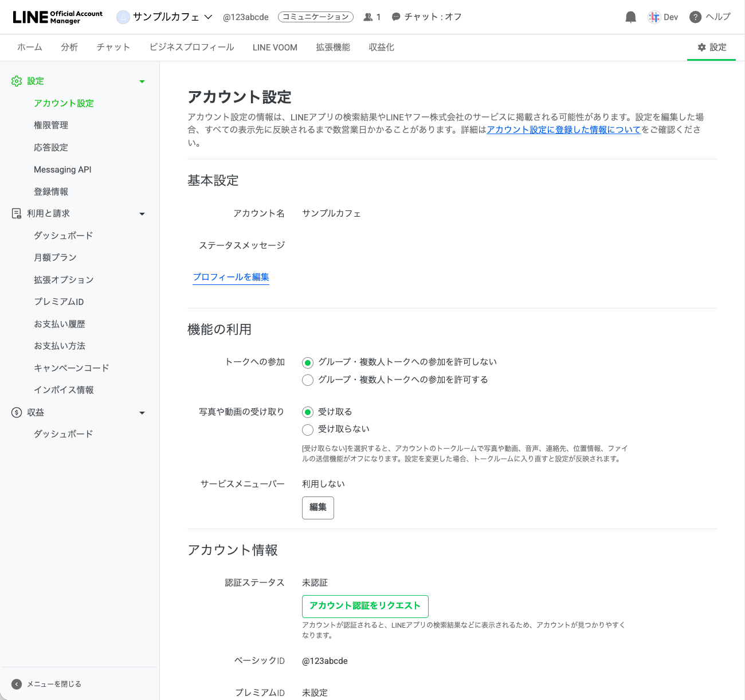Collapse the 利用と請求 section arrow
The width and height of the screenshot is (745, 700).
(142, 214)
